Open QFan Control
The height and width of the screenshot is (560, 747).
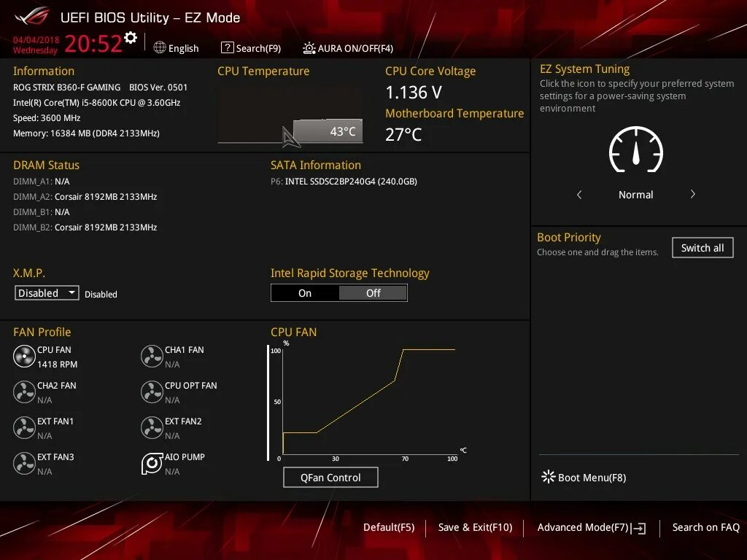pos(330,477)
